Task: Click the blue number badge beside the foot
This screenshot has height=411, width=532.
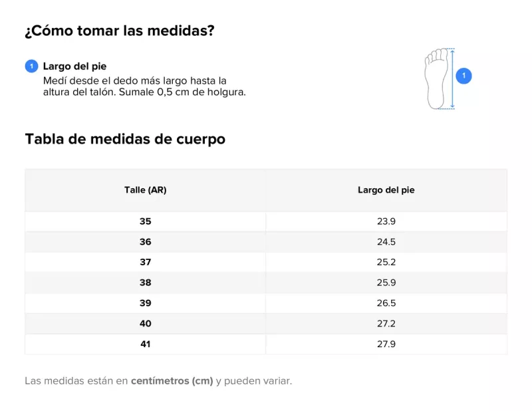Action: [x=464, y=76]
